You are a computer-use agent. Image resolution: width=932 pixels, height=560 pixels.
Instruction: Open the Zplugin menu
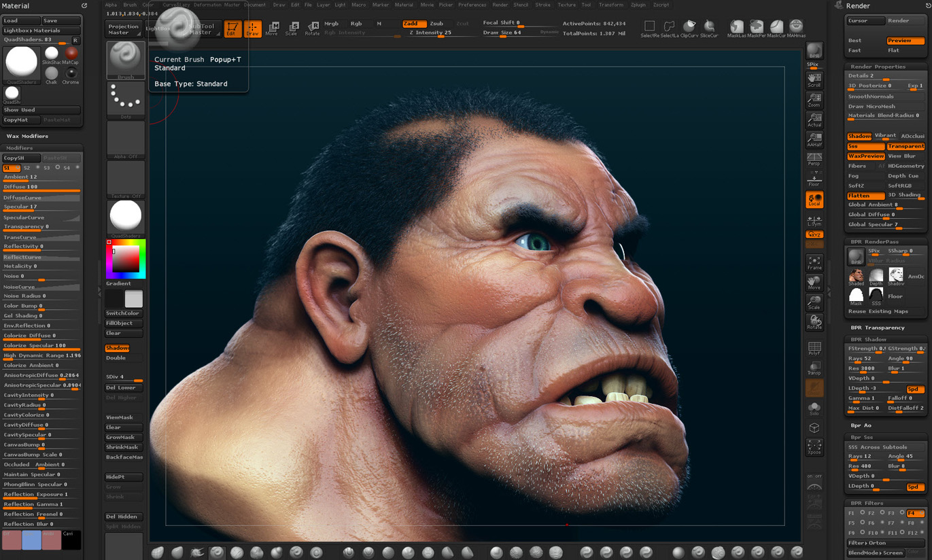[638, 5]
